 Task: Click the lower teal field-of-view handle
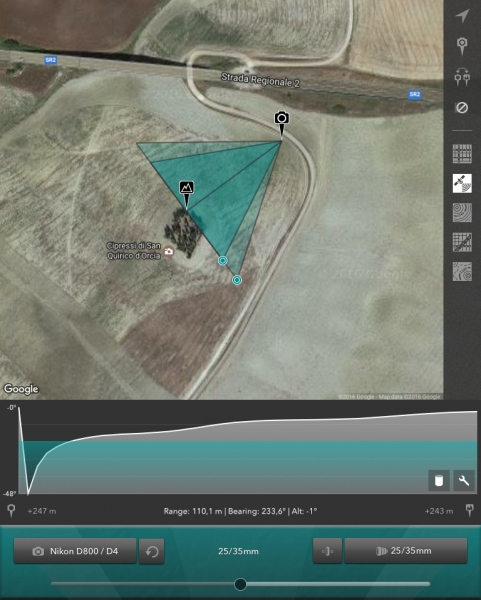coord(237,280)
